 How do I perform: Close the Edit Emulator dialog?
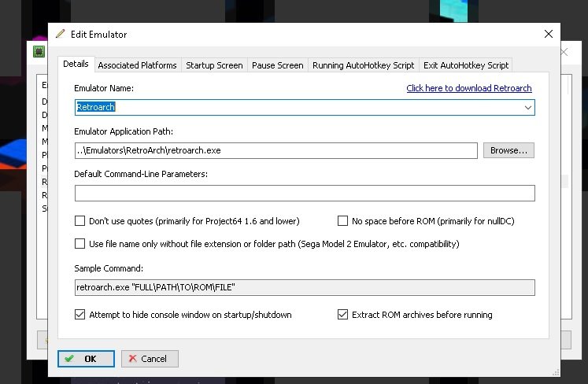(549, 34)
